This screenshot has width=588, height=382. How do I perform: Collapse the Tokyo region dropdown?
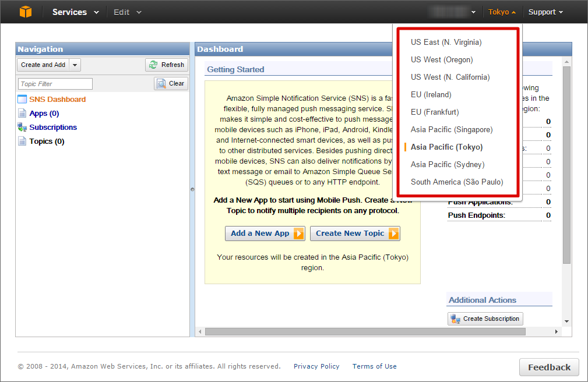(x=502, y=12)
